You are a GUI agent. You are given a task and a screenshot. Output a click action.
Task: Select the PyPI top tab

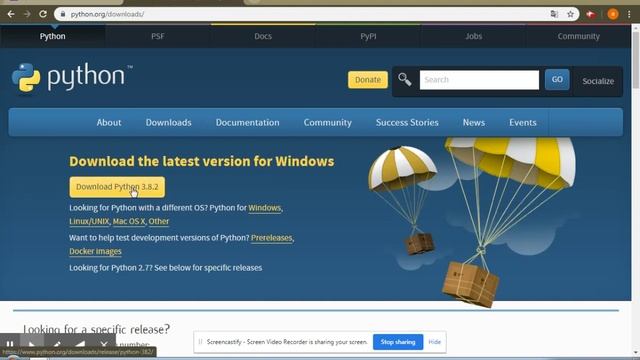click(x=368, y=36)
